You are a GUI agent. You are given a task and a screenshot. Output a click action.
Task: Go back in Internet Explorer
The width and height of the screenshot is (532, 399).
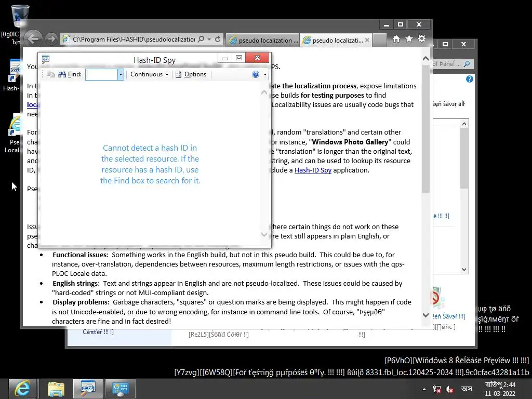(x=33, y=39)
